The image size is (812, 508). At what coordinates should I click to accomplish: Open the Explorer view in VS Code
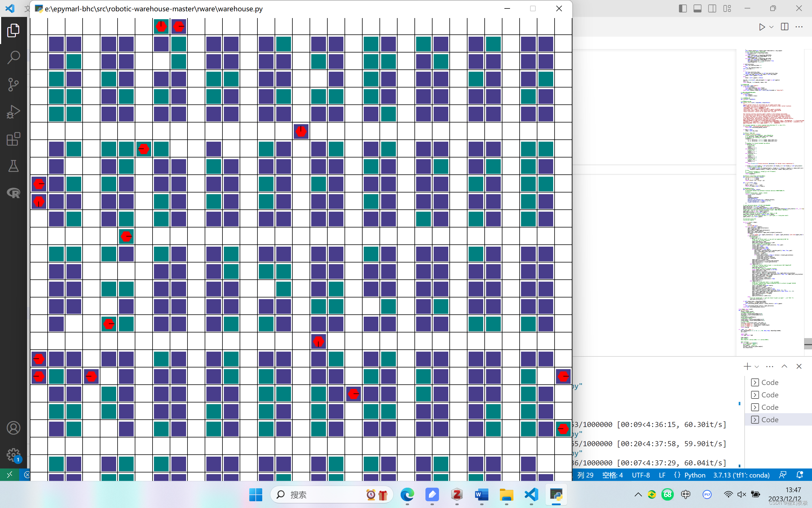tap(14, 30)
